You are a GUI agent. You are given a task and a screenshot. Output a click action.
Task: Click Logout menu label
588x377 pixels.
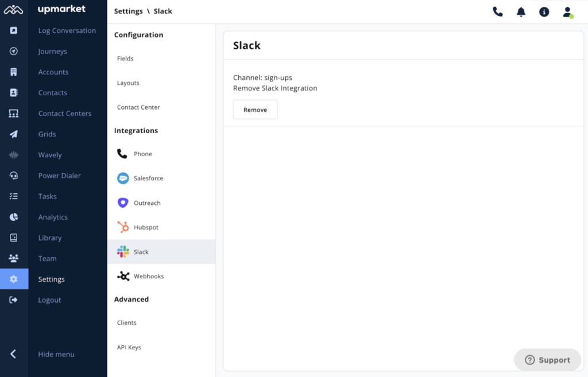pos(49,300)
